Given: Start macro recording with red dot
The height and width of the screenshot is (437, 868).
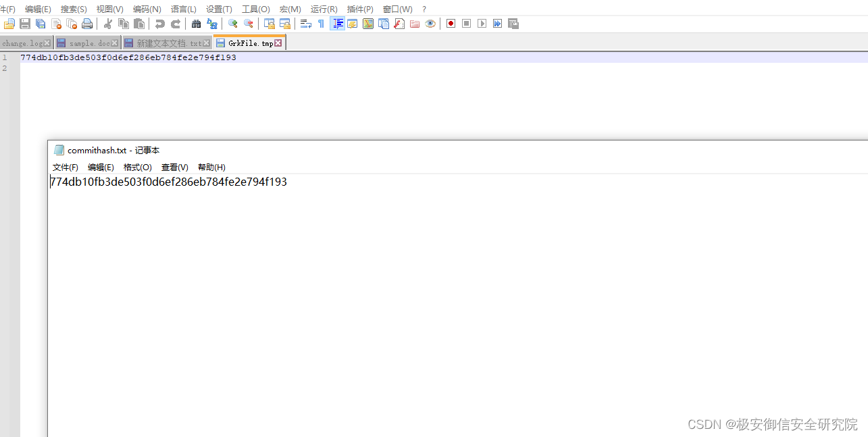Looking at the screenshot, I should point(451,24).
